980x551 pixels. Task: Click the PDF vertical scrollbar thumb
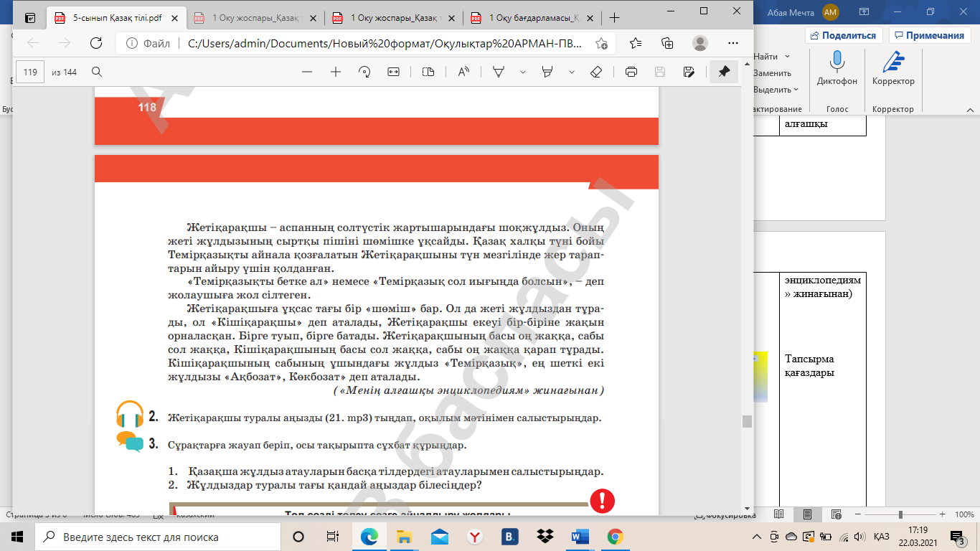[x=747, y=421]
